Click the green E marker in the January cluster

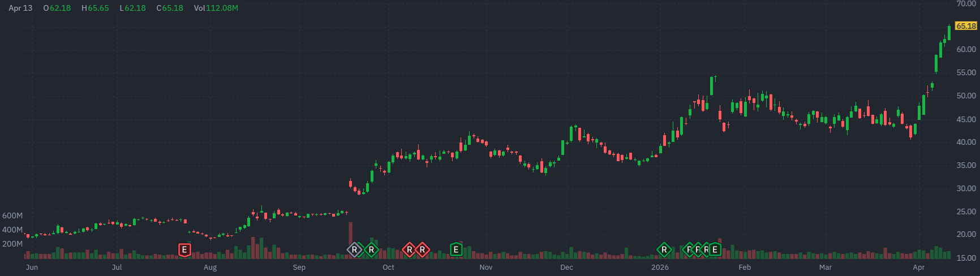pos(715,249)
